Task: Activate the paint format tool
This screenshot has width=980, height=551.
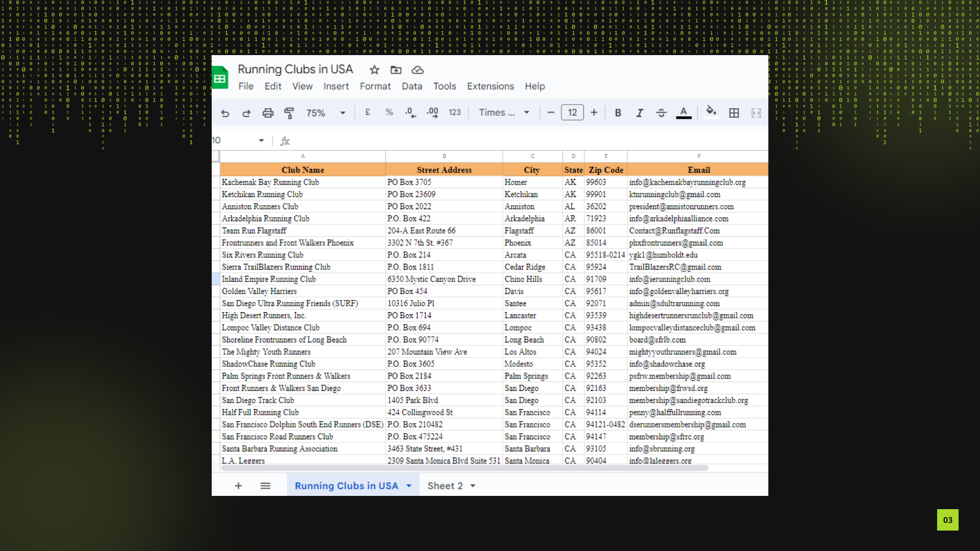Action: [x=289, y=113]
